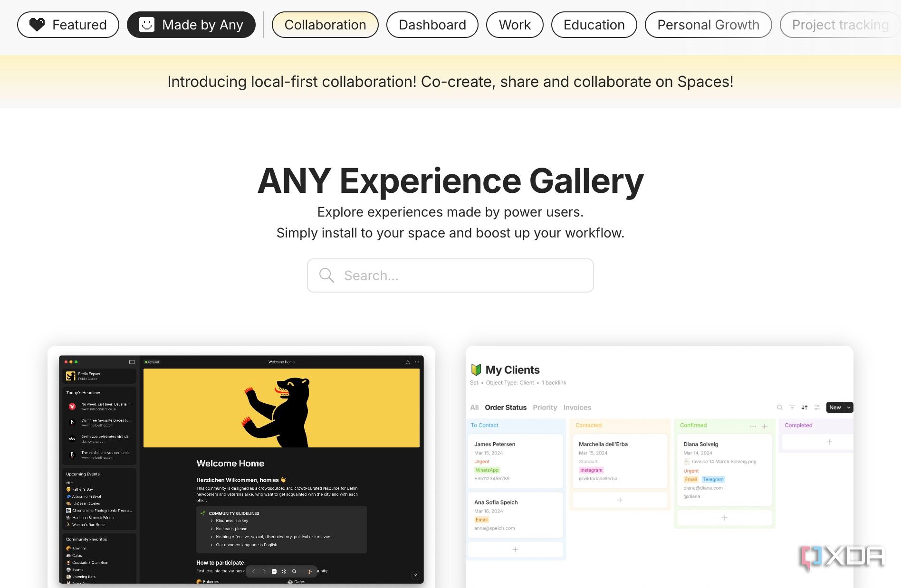901x588 pixels.
Task: Select the Made by Any filter
Action: pyautogui.click(x=191, y=25)
